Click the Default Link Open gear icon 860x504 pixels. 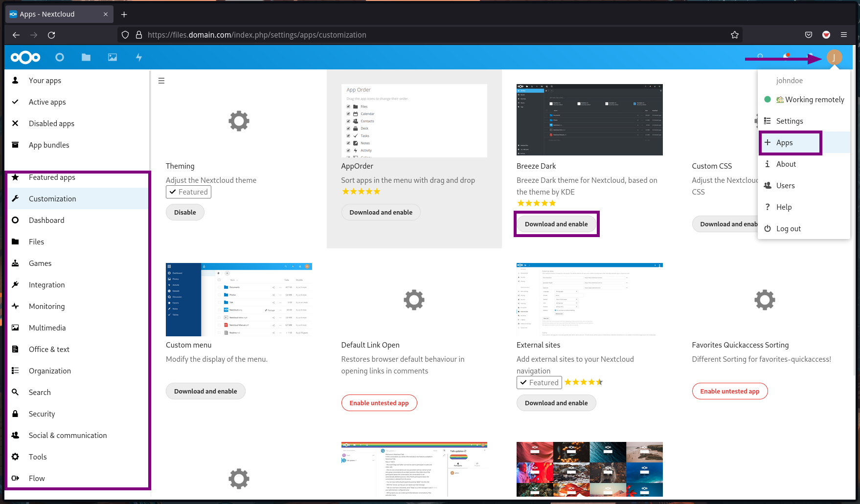pyautogui.click(x=414, y=300)
